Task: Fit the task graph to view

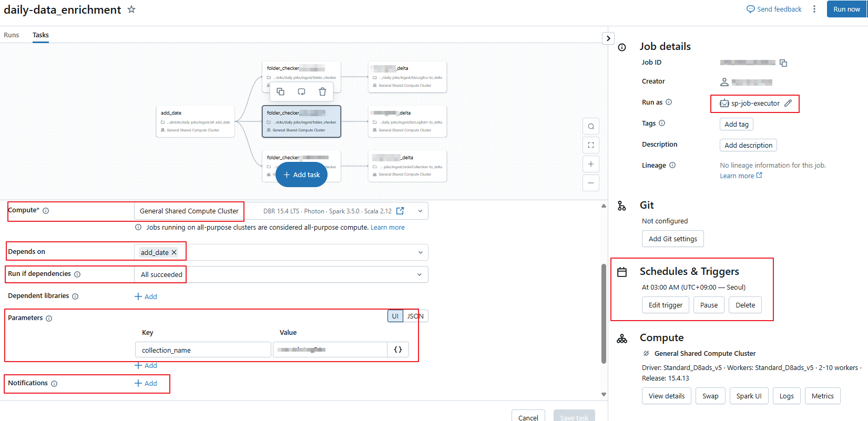Action: (x=591, y=145)
